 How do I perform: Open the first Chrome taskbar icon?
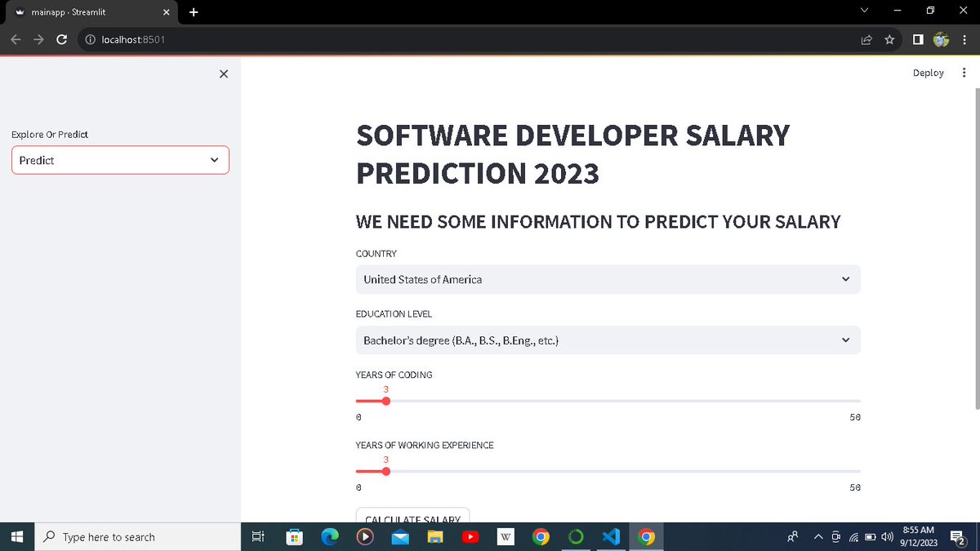(x=540, y=536)
